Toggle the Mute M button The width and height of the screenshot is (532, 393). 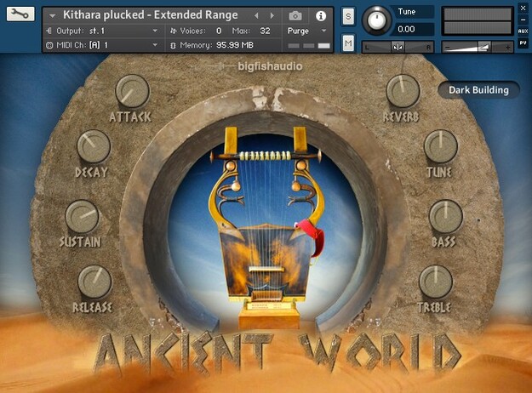348,43
